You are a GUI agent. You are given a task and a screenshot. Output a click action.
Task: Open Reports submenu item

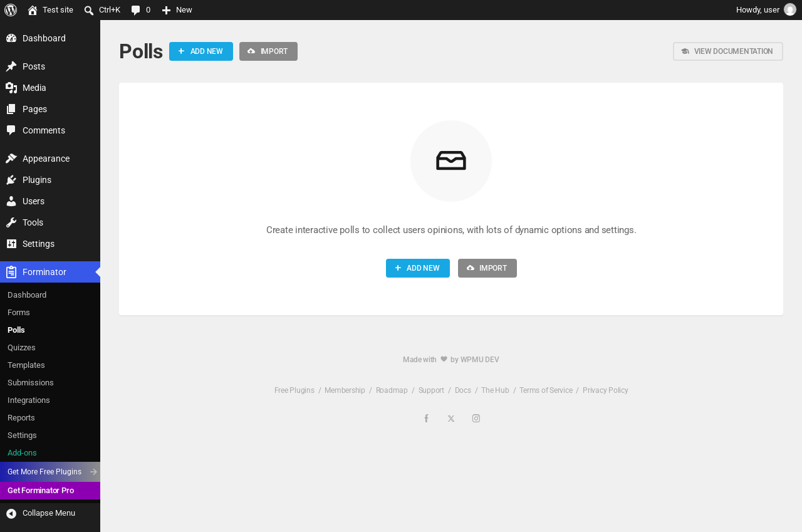tap(21, 418)
